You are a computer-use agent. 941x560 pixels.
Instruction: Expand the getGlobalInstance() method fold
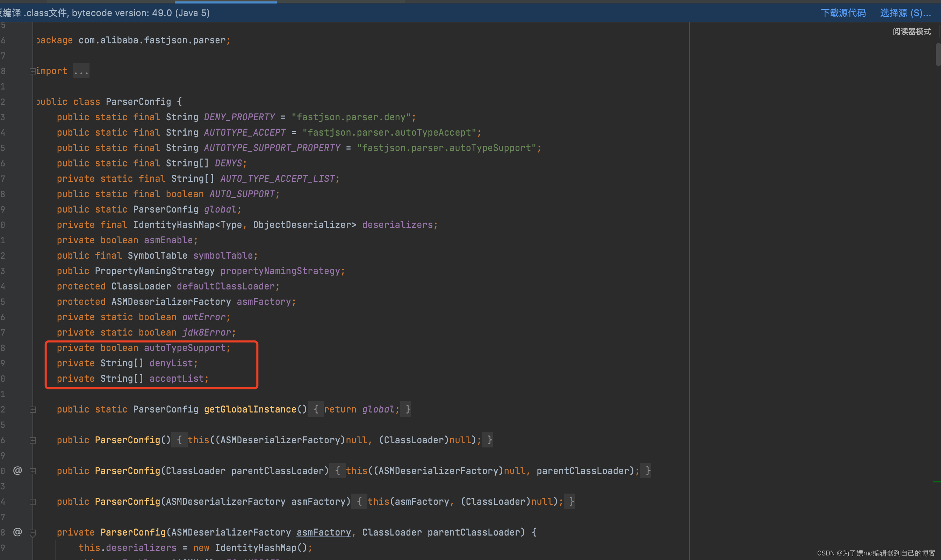[x=33, y=410]
